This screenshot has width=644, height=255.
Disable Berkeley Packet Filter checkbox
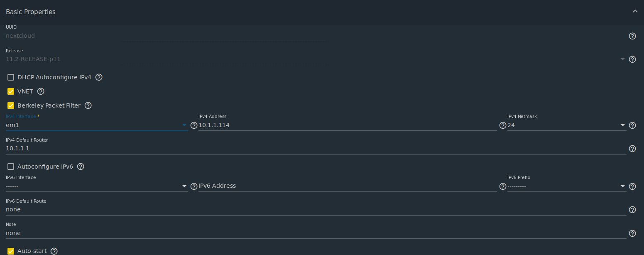[11, 105]
